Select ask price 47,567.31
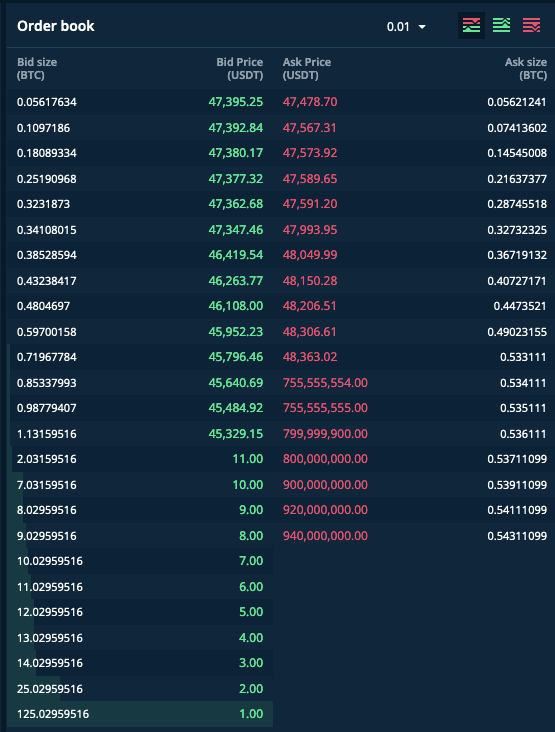This screenshot has height=732, width=555. point(309,128)
